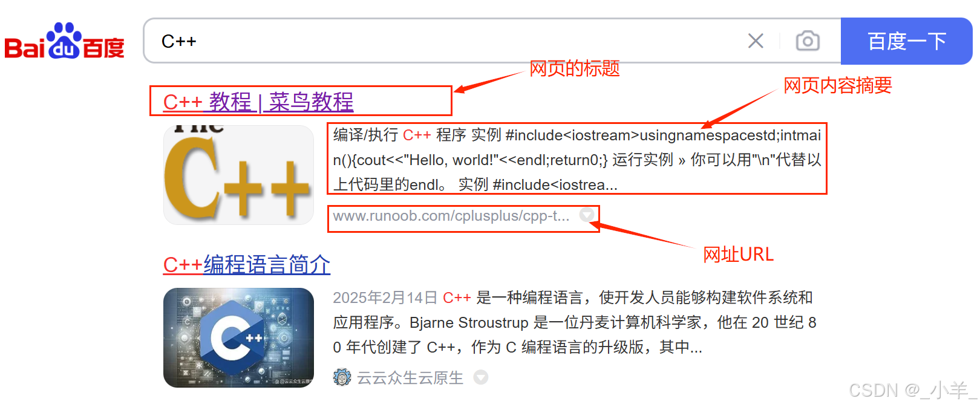Screen dimensions: 980x407
Task: Click the CSDN @_小羊_ watermark
Action: point(912,391)
